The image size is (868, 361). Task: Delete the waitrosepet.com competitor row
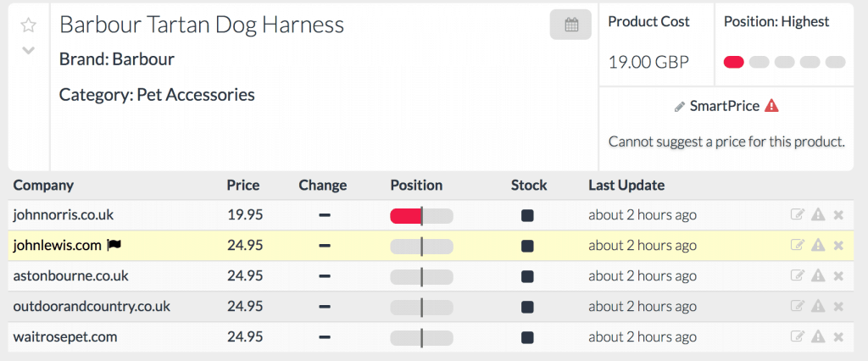coord(838,337)
